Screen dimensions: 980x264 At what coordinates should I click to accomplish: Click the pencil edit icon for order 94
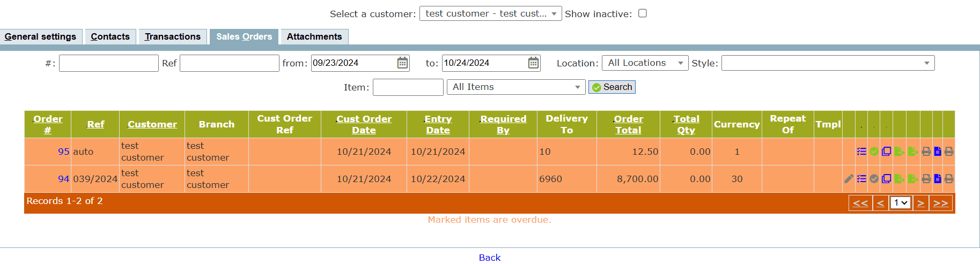pos(849,179)
